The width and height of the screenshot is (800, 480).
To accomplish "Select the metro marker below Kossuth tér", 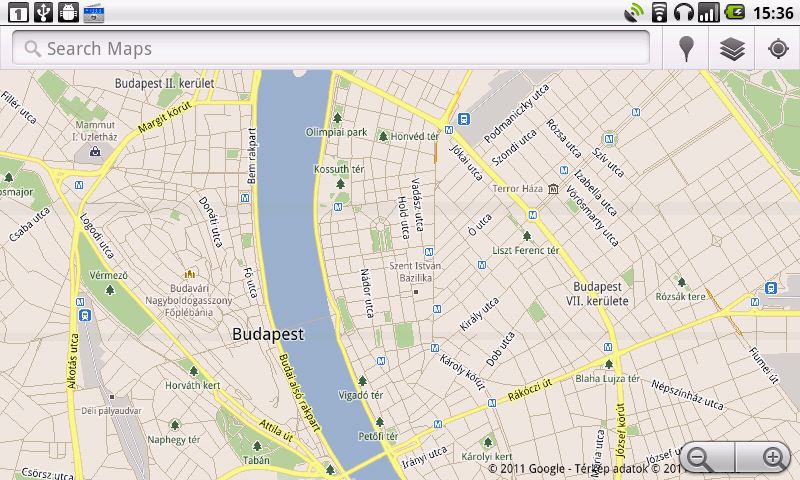I will 338,207.
